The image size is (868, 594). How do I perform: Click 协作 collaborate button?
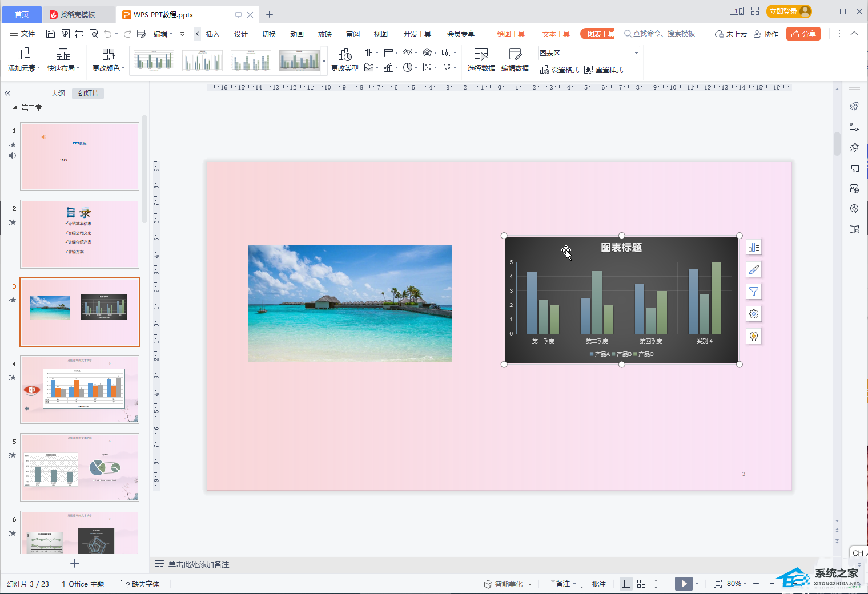(766, 34)
